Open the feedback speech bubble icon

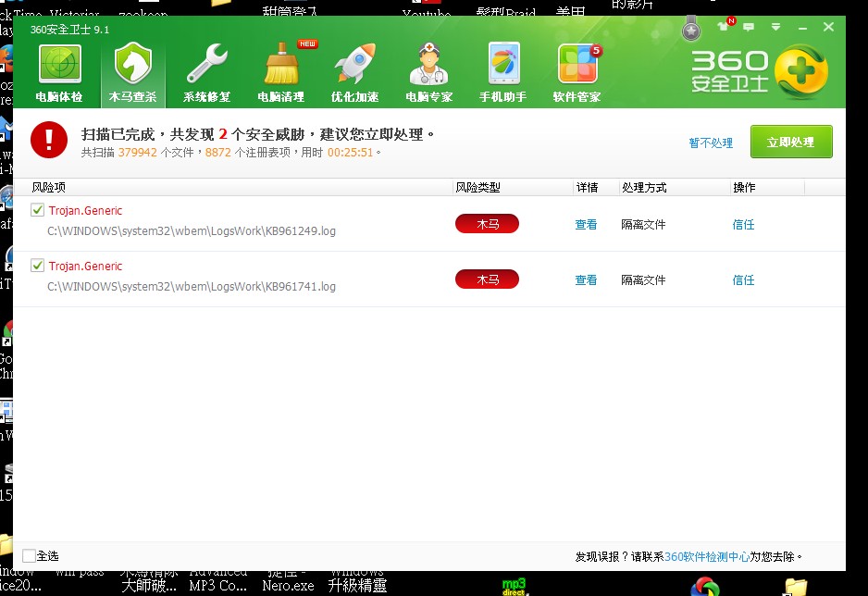(749, 27)
